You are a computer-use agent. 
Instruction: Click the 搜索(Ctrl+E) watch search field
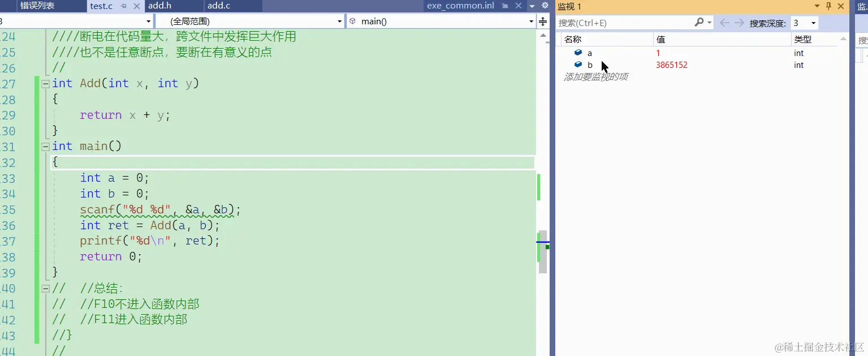625,23
